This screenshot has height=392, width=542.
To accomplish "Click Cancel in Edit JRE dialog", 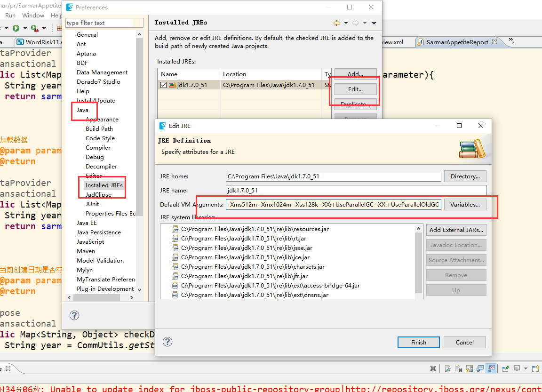I will click(x=464, y=342).
